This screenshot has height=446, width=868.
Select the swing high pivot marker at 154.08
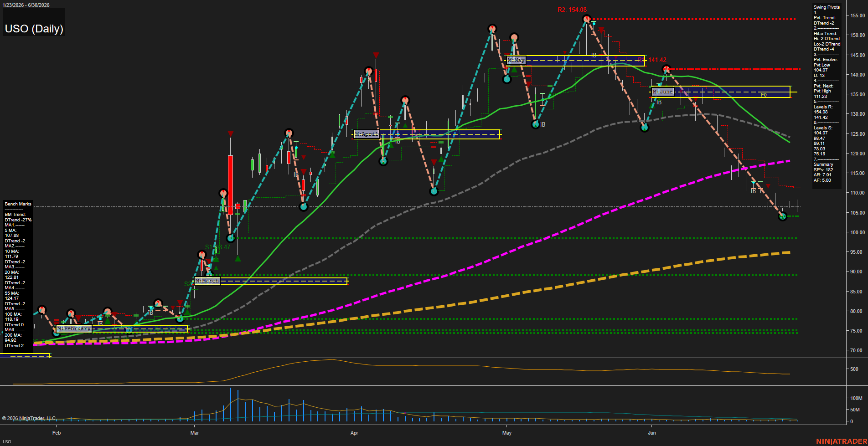tap(587, 19)
